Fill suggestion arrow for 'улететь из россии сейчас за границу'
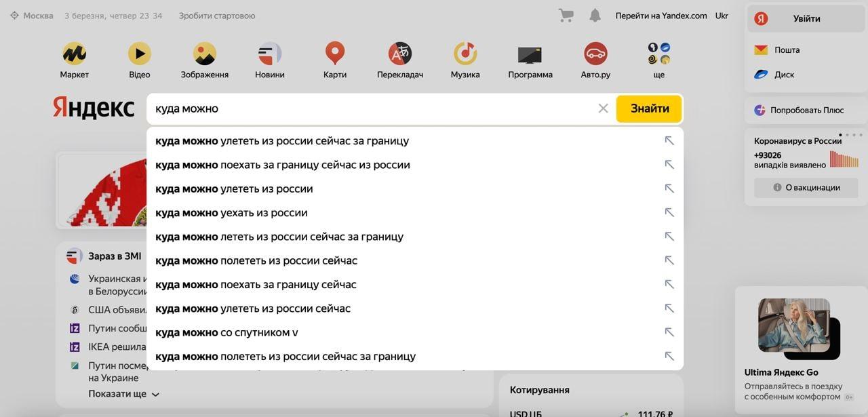This screenshot has height=417, width=868. (669, 141)
